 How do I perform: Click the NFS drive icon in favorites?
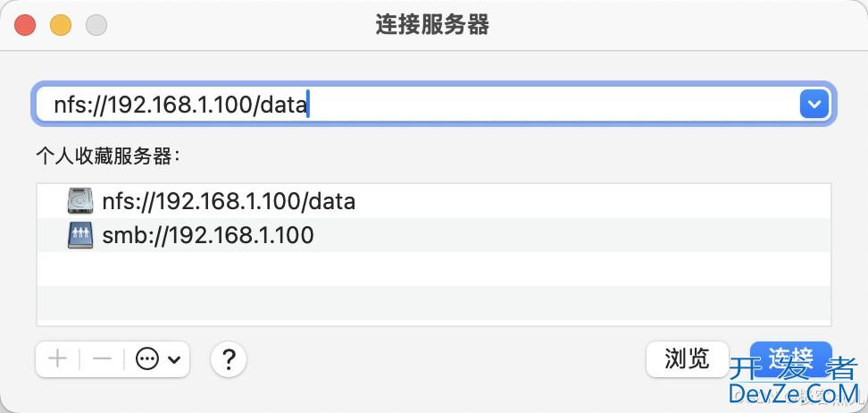[x=80, y=201]
